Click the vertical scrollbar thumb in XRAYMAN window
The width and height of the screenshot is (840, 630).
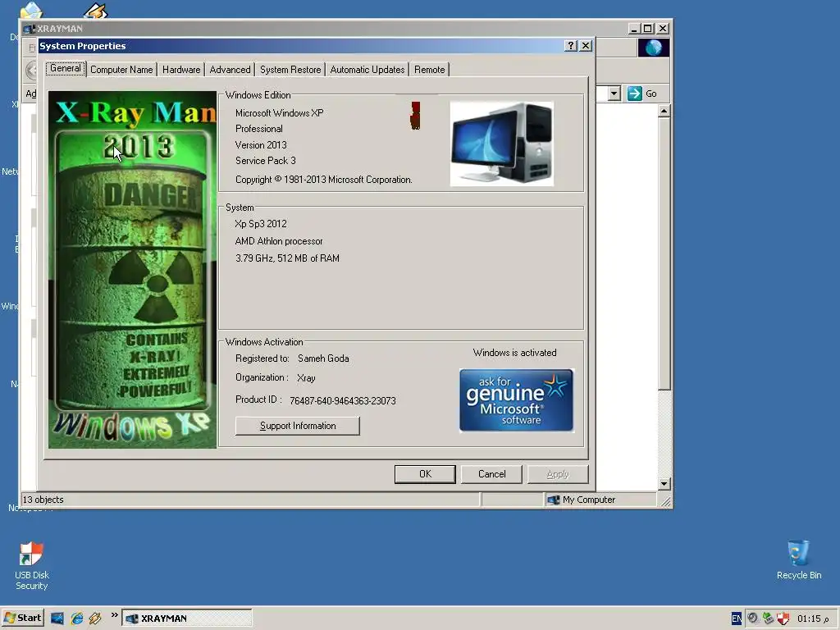(664, 254)
